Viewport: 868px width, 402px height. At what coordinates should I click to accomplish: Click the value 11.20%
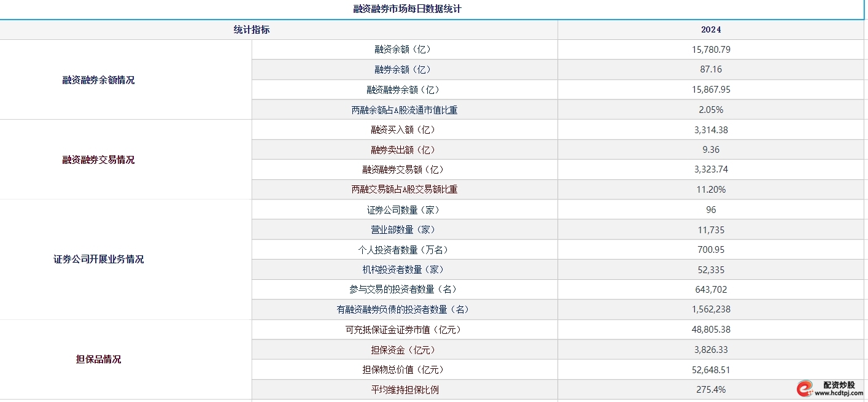(711, 190)
